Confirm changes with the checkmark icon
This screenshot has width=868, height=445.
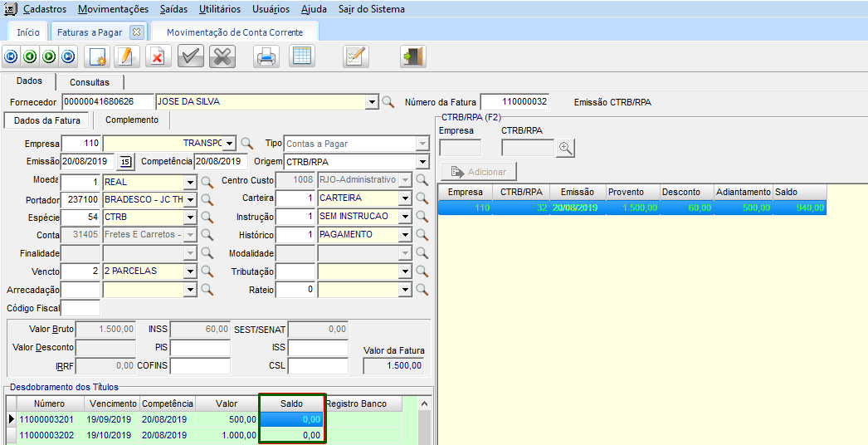click(191, 56)
